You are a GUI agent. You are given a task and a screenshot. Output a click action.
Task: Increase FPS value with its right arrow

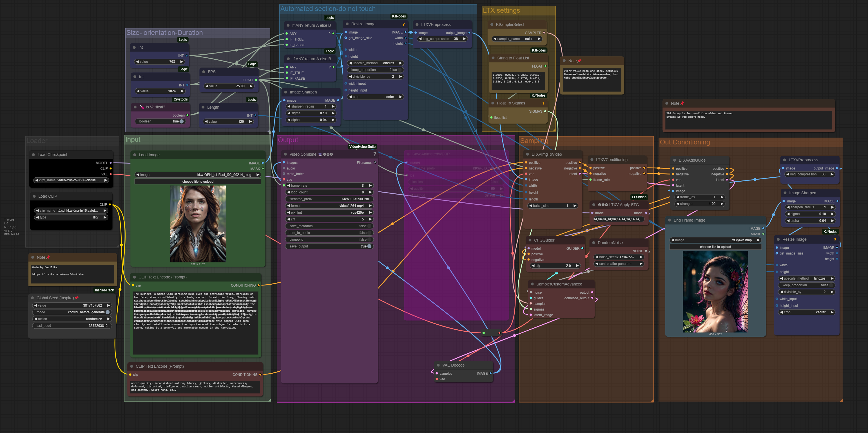pyautogui.click(x=251, y=86)
